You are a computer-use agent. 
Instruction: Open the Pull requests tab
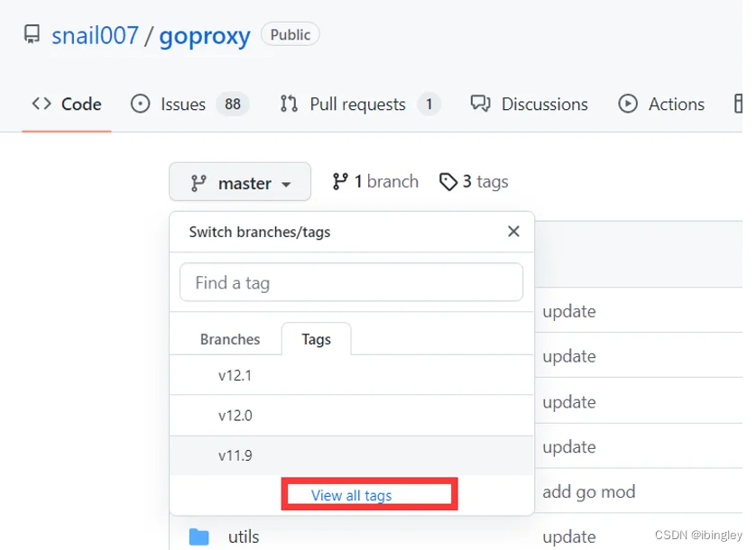[360, 104]
